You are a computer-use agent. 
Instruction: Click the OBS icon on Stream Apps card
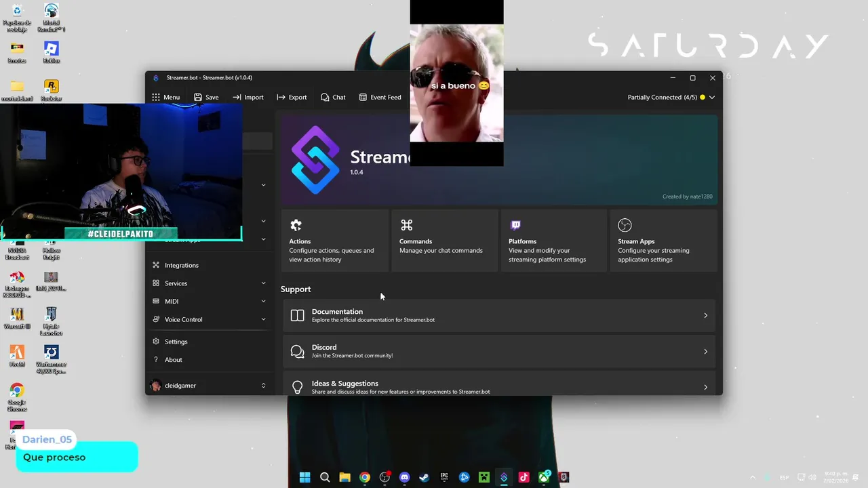[x=625, y=225]
